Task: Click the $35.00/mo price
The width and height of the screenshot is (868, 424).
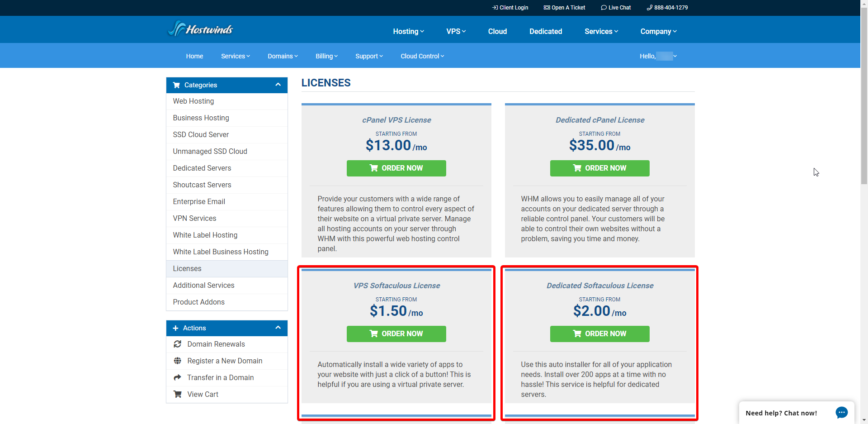Action: coord(600,145)
